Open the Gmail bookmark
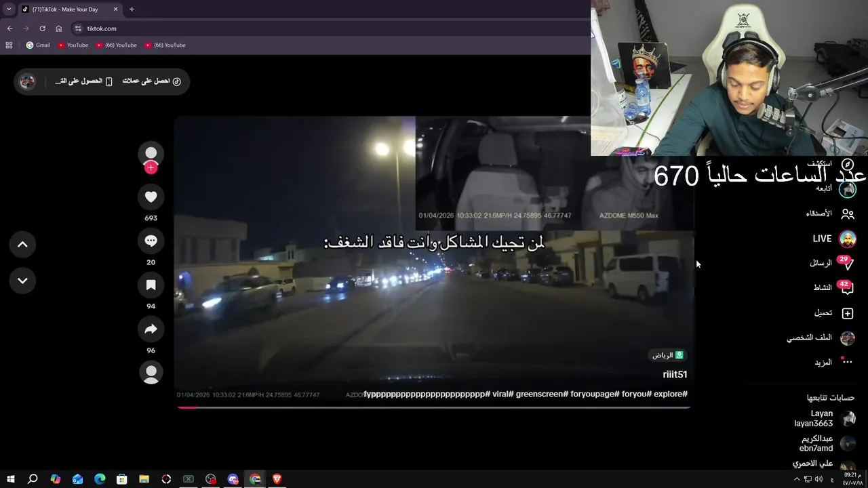The width and height of the screenshot is (868, 488). 38,45
